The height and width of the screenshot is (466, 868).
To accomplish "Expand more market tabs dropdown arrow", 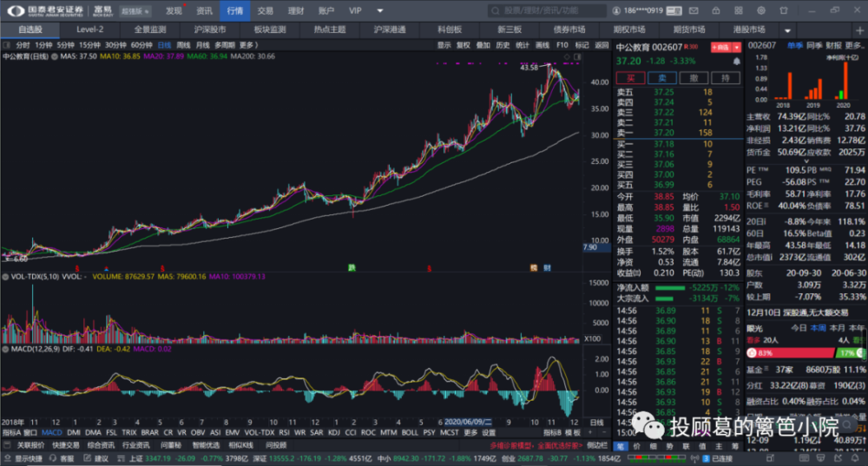I will (x=787, y=30).
